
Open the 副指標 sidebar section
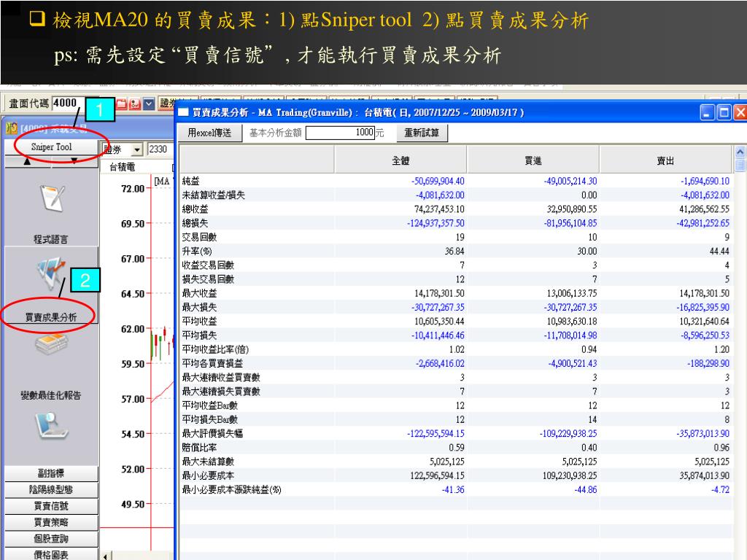[51, 473]
